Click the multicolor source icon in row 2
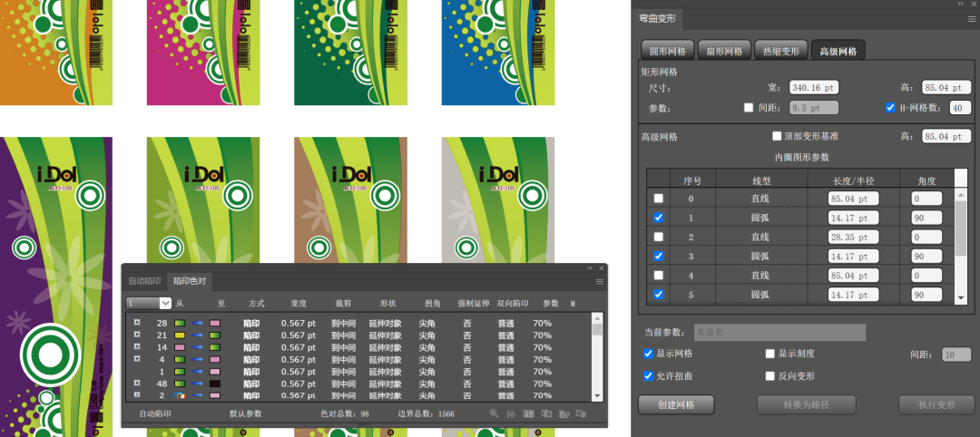Image resolution: width=980 pixels, height=437 pixels. (x=180, y=396)
